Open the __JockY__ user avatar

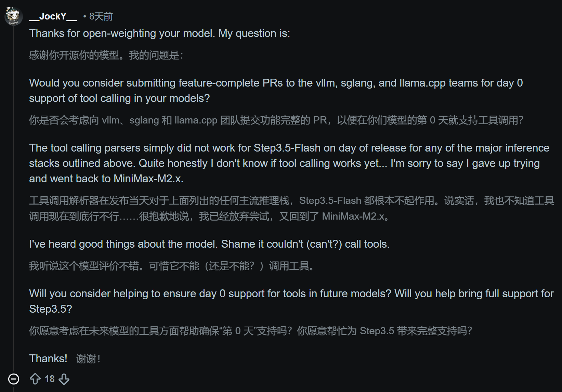14,16
